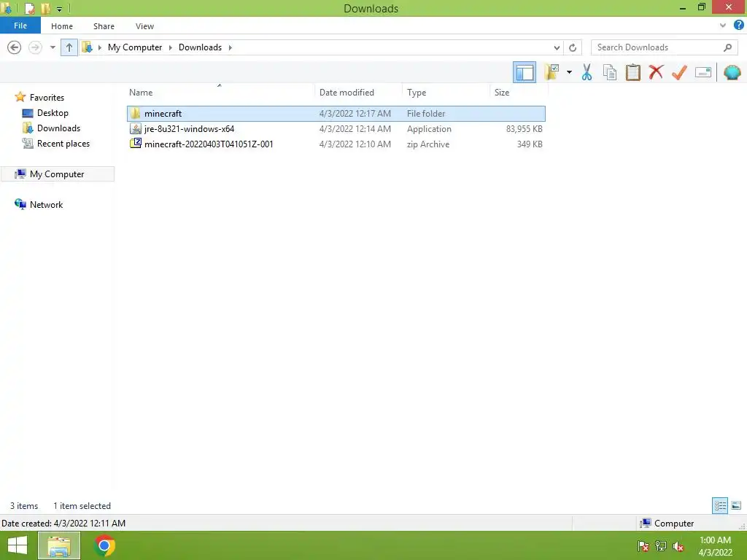
Task: Click the Paste clipboard icon
Action: (x=632, y=72)
